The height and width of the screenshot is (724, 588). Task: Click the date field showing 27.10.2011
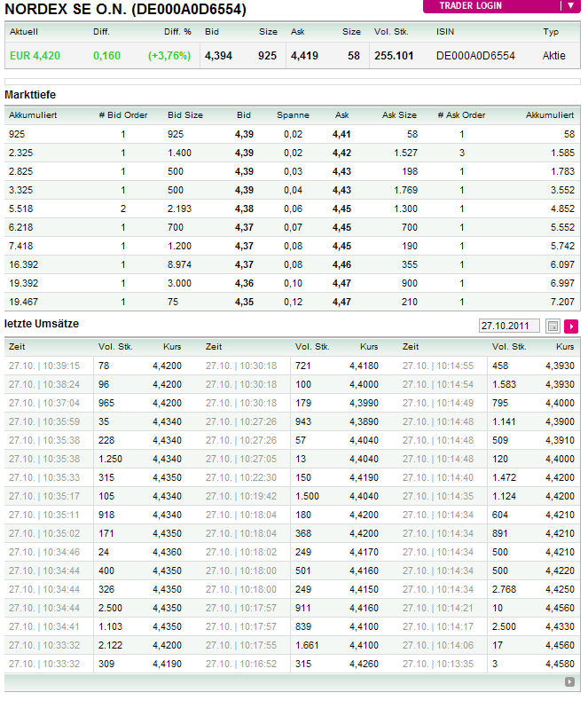click(x=509, y=327)
